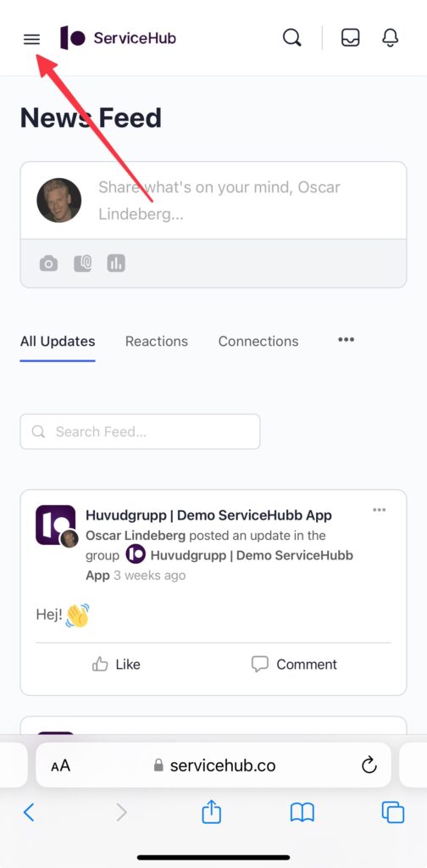Open Safari bookmarks icon
The image size is (427, 868).
tap(302, 813)
